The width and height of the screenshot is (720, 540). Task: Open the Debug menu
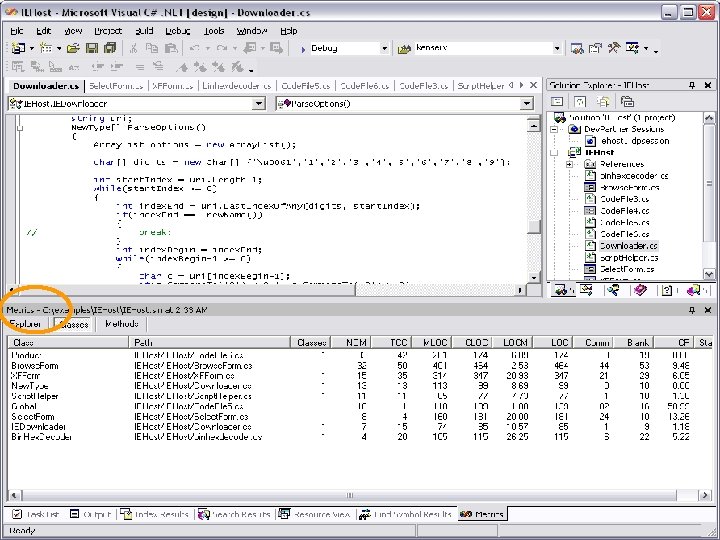point(178,31)
